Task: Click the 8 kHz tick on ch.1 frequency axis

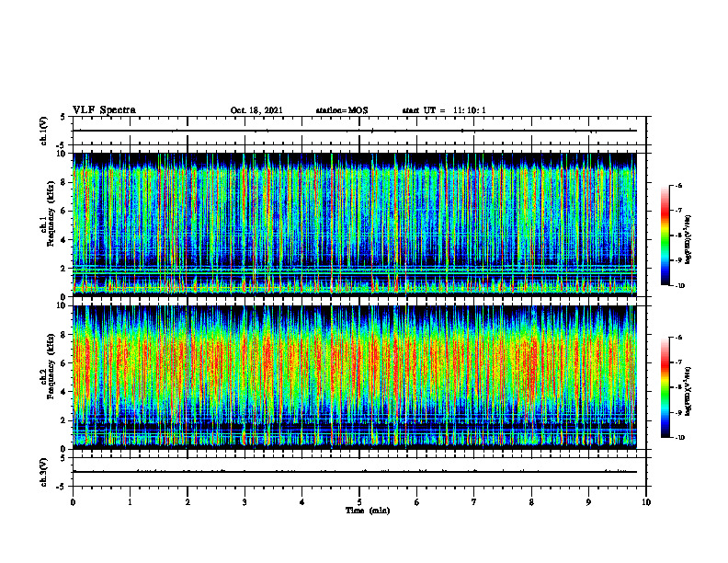Action: coord(63,182)
